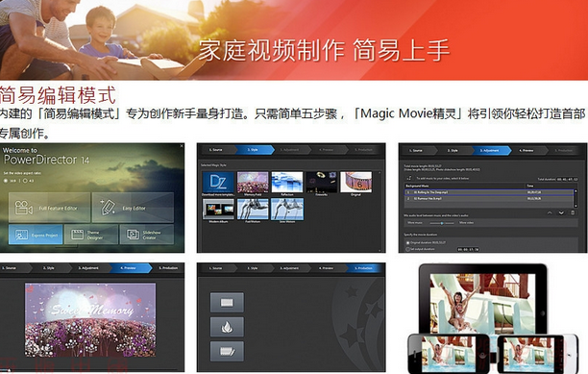This screenshot has width=588, height=374.
Task: Click the film-strip video file production icon
Action: pyautogui.click(x=227, y=302)
